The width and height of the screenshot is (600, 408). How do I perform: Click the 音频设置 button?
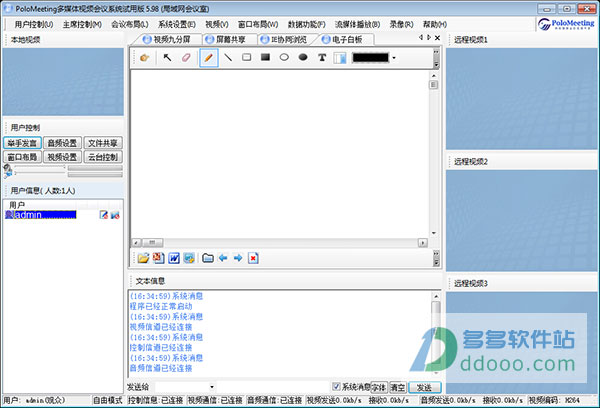point(62,143)
